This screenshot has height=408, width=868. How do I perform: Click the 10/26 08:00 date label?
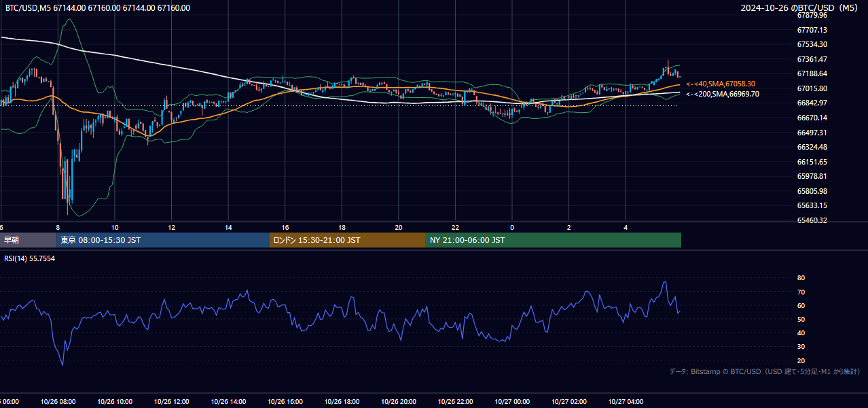point(58,402)
